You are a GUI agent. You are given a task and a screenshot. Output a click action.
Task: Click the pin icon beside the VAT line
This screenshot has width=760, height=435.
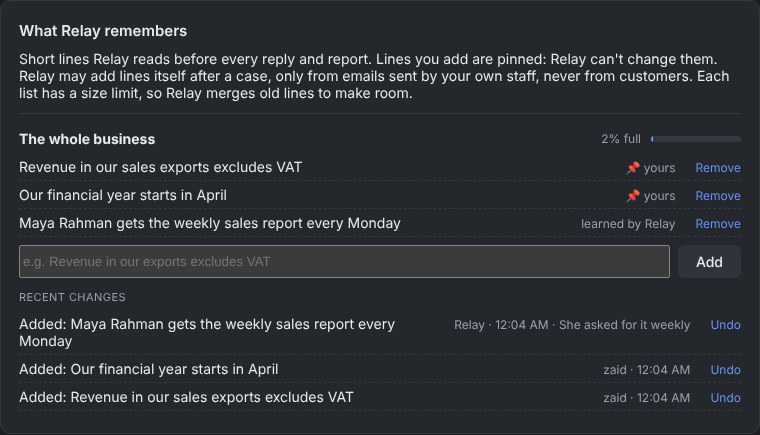pyautogui.click(x=633, y=168)
